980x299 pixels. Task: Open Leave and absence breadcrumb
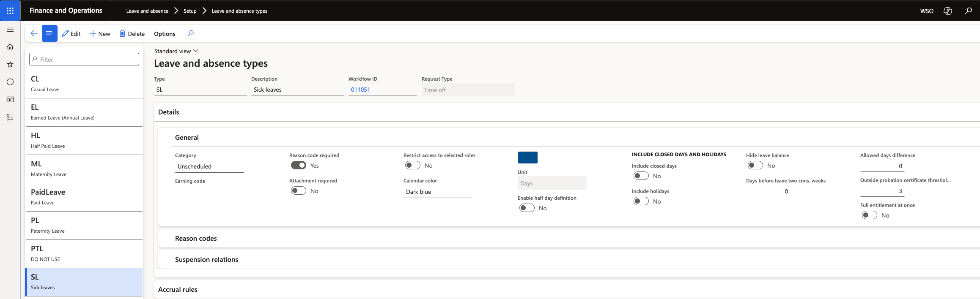(147, 11)
